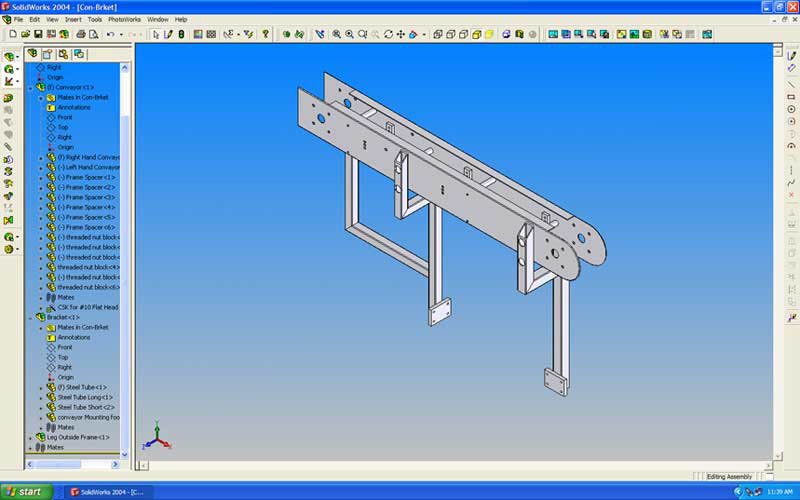800x500 pixels.
Task: Select the Rotate View tool
Action: 388,34
